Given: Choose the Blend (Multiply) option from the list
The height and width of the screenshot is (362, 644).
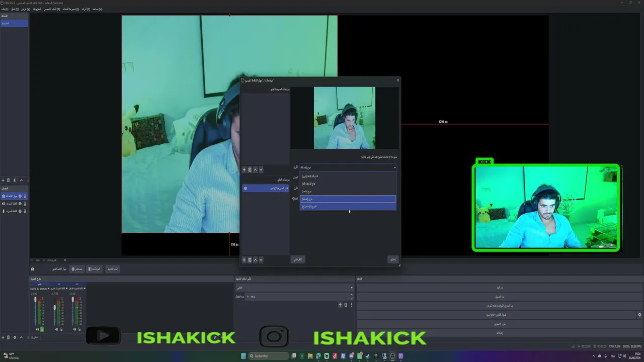Looking at the screenshot, I should (x=348, y=192).
